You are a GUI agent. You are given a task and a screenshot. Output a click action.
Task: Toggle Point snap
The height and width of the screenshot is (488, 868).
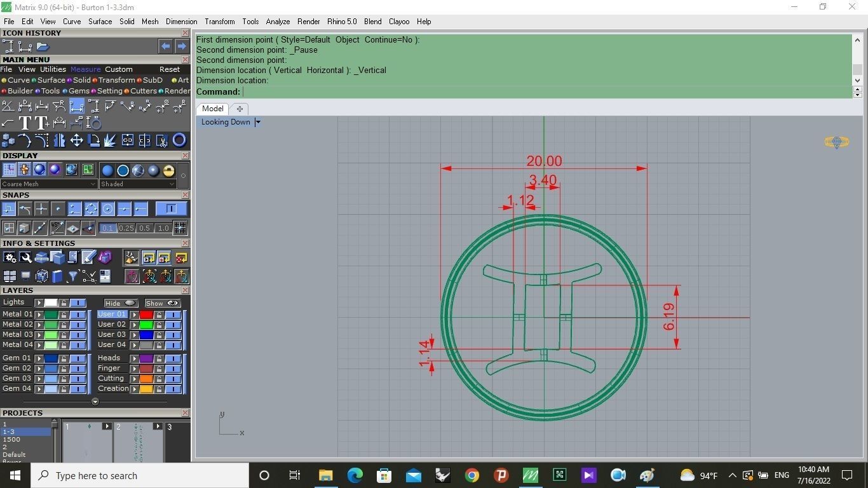[x=58, y=209]
